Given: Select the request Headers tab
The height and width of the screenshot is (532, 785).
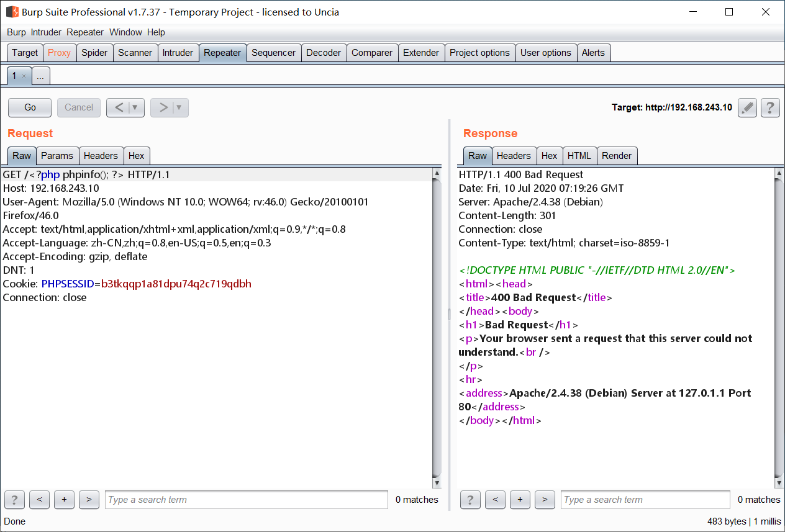Looking at the screenshot, I should pyautogui.click(x=101, y=156).
